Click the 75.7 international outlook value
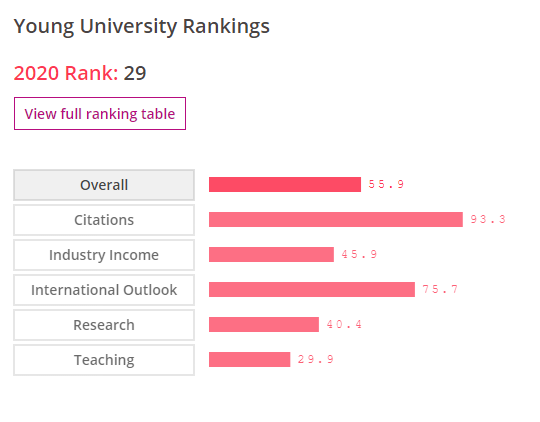This screenshot has width=540, height=422. coord(440,289)
